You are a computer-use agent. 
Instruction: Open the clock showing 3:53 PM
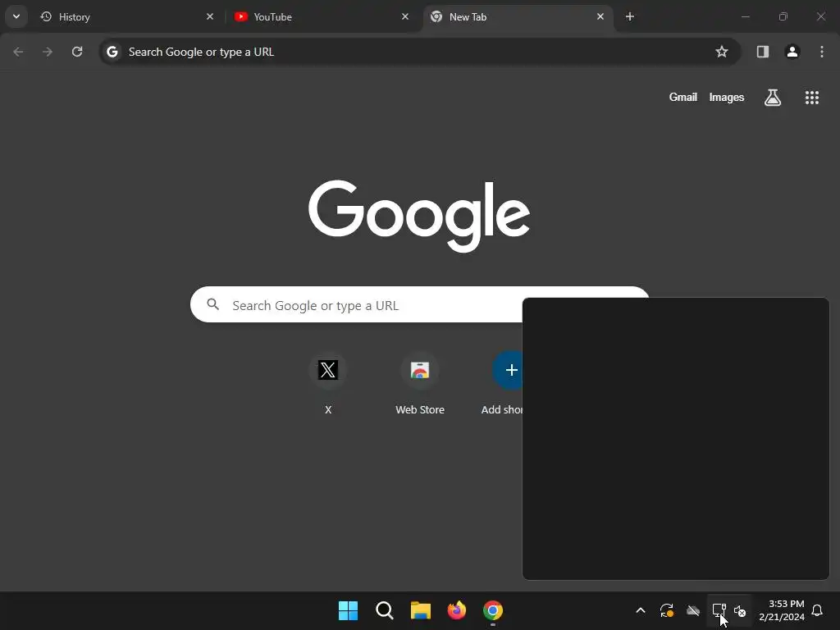coord(782,610)
